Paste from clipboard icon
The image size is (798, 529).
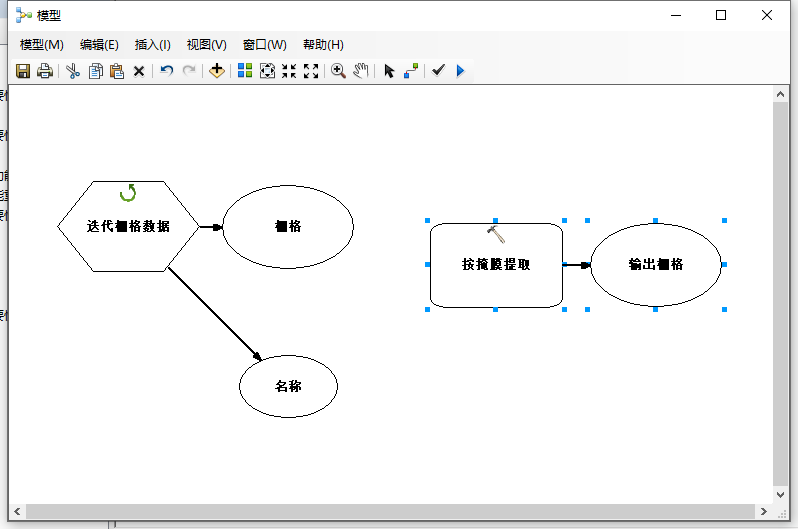(x=117, y=71)
